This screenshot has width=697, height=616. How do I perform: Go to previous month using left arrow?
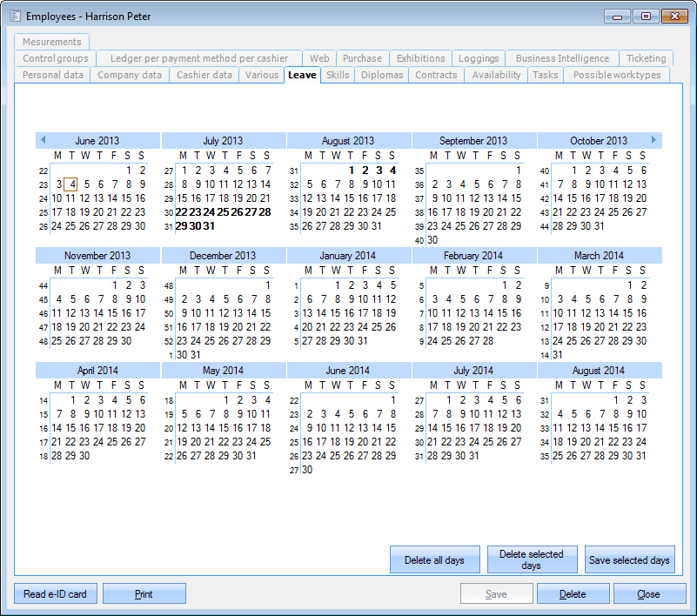click(43, 139)
